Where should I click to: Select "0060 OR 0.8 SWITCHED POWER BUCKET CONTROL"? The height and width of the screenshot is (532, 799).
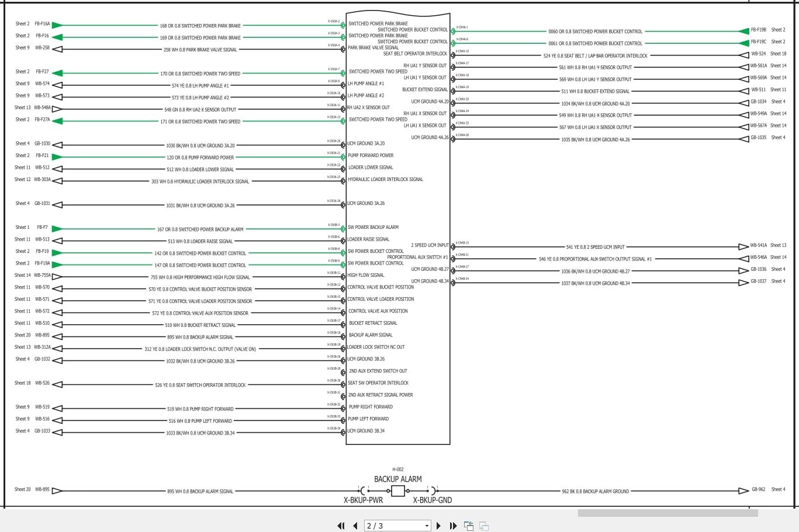tap(596, 32)
